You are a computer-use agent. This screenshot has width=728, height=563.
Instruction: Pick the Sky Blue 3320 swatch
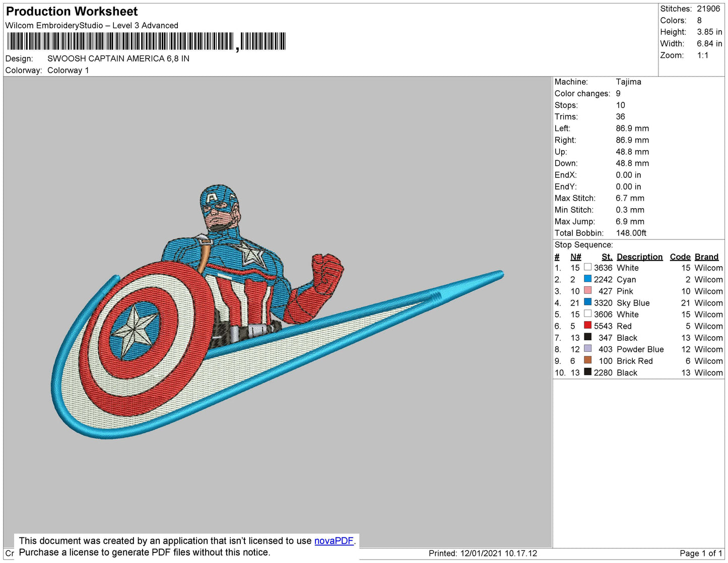[x=587, y=302]
